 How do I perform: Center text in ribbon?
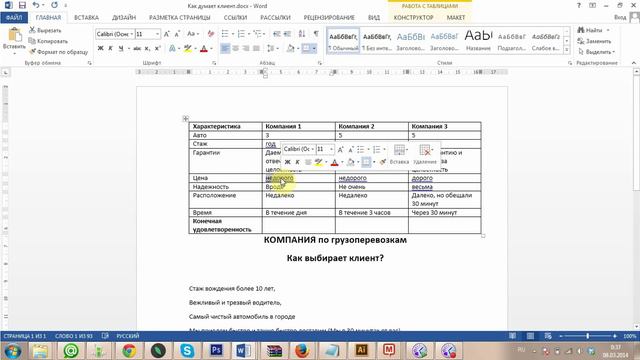point(236,49)
